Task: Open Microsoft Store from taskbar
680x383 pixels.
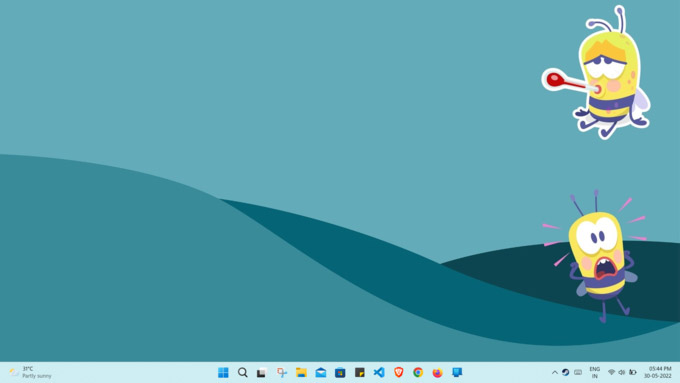Action: click(x=340, y=372)
